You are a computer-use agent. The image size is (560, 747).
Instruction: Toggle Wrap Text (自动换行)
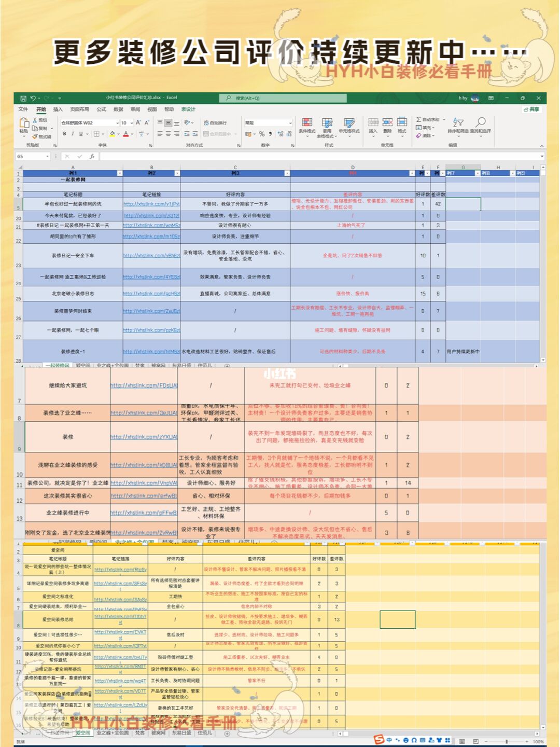coord(215,123)
